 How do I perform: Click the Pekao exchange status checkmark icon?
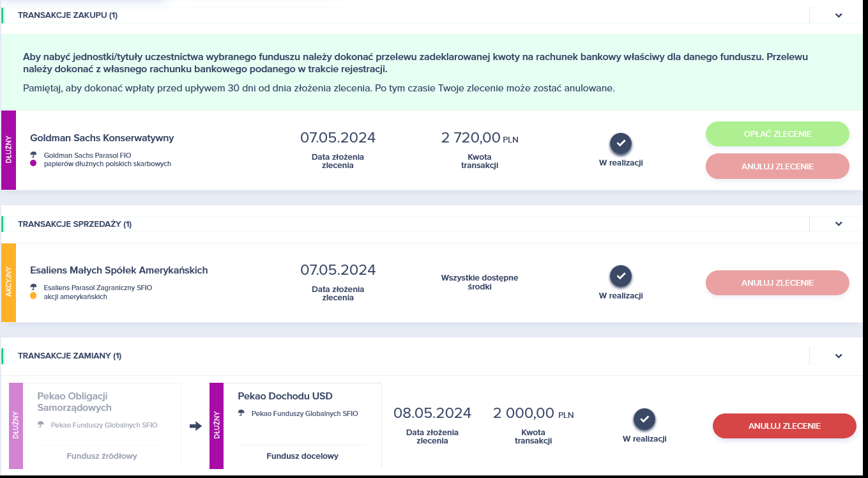pos(644,420)
